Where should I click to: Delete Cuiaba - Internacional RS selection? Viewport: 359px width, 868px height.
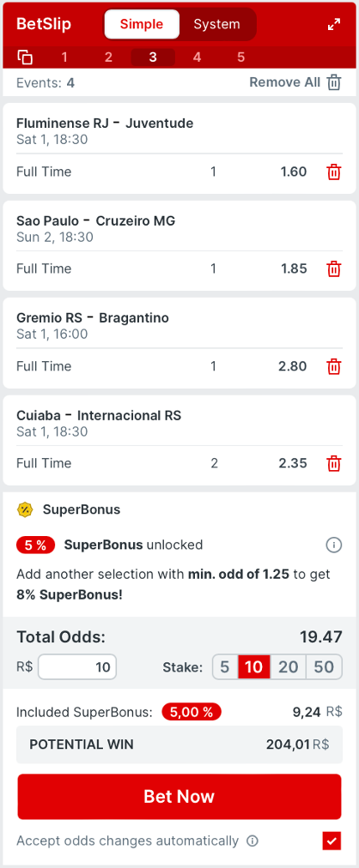click(333, 463)
